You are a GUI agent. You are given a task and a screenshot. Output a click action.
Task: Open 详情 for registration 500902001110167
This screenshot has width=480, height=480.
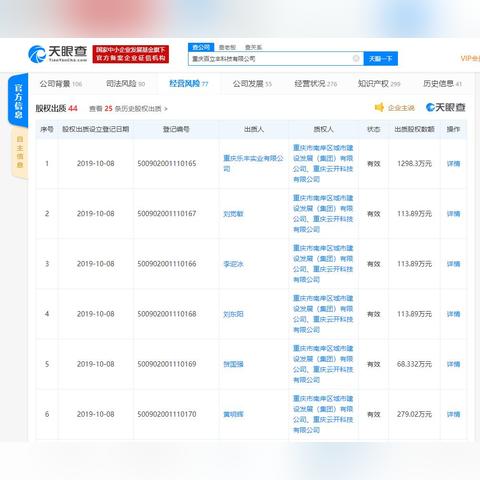coord(453,214)
